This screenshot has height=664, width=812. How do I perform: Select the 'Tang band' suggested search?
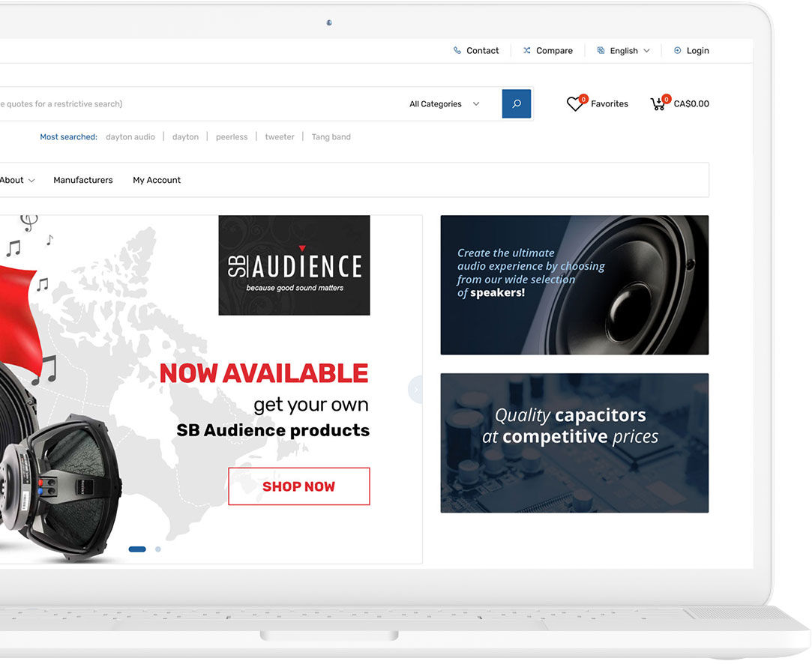click(331, 136)
